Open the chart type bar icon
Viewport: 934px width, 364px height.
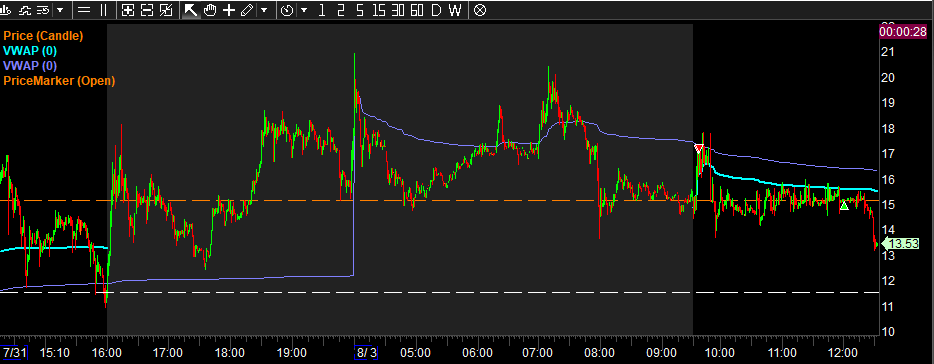(x=5, y=10)
